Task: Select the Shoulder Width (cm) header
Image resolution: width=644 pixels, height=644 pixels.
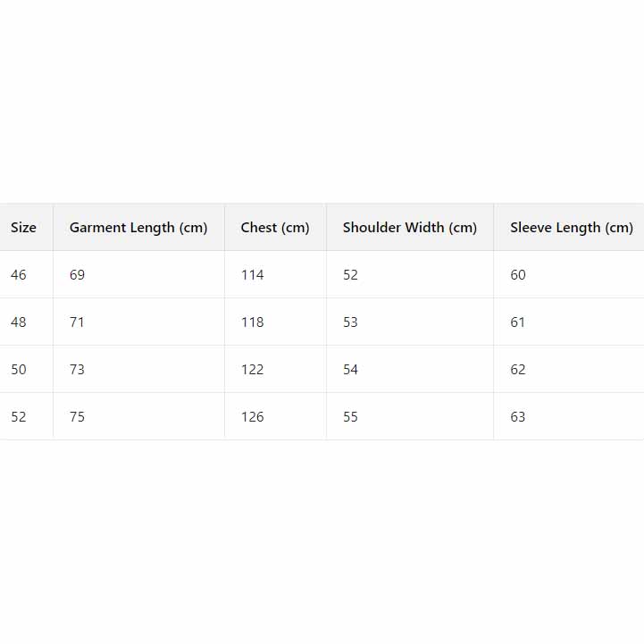Action: 410,228
